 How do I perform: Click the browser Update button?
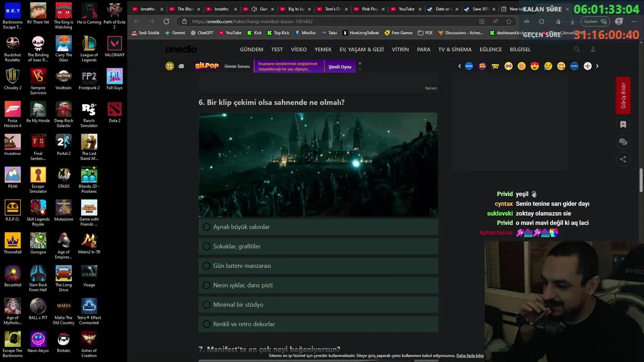pyautogui.click(x=595, y=22)
